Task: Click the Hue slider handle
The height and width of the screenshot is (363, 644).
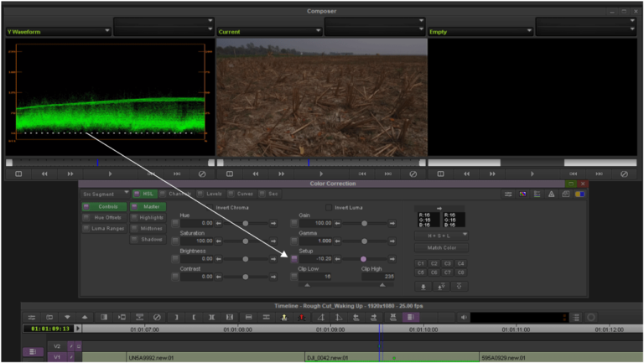Action: coord(245,223)
